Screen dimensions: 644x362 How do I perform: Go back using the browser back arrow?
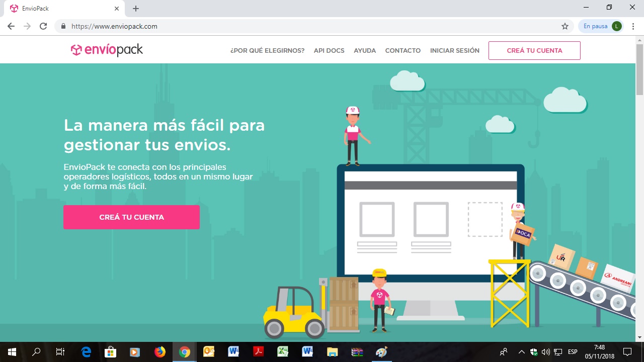[11, 26]
